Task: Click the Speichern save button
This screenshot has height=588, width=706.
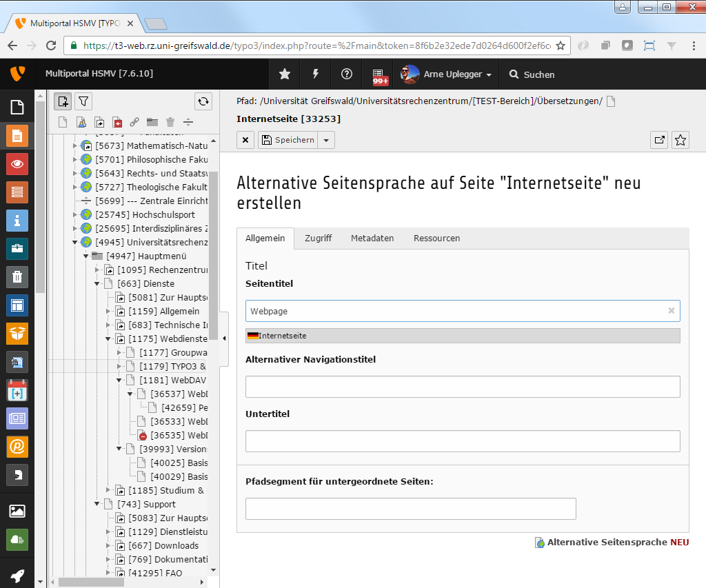Action: [x=288, y=140]
